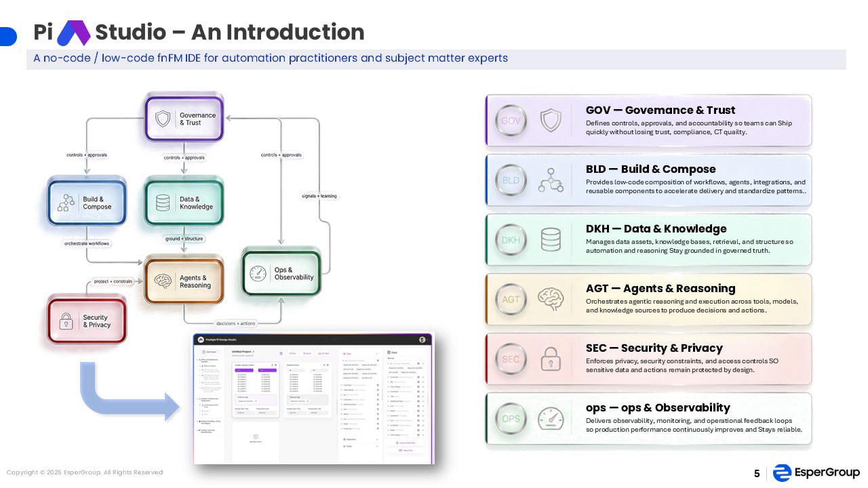The width and height of the screenshot is (868, 488).
Task: Select the Security & Privacy diagram node
Action: click(x=86, y=321)
